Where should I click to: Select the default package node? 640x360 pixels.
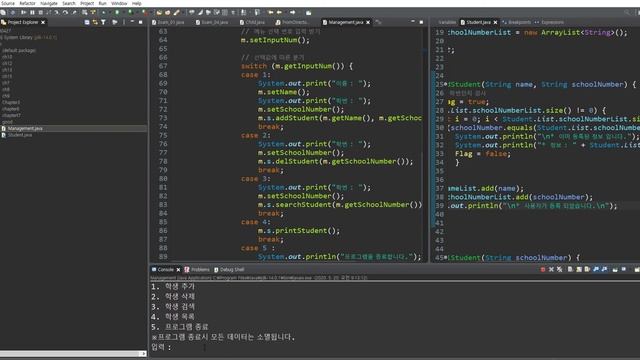[19, 51]
